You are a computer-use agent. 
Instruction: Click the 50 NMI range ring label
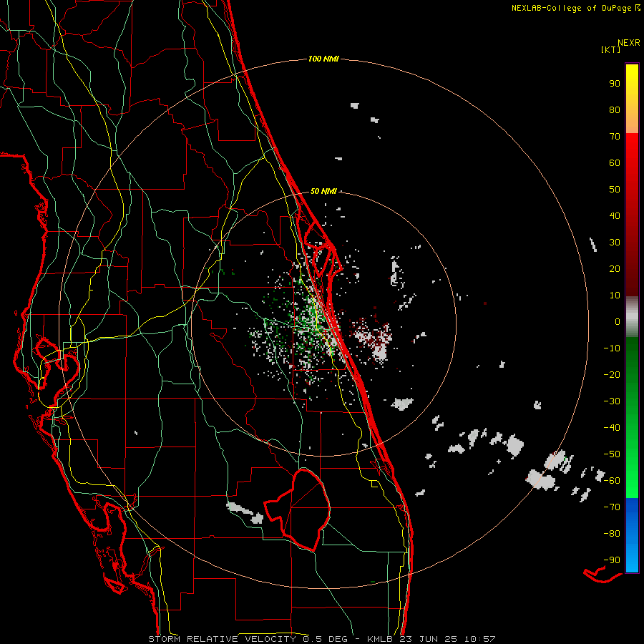tap(323, 191)
